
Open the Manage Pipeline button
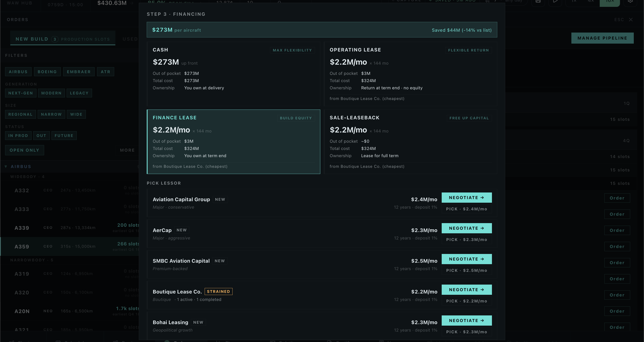coord(602,38)
